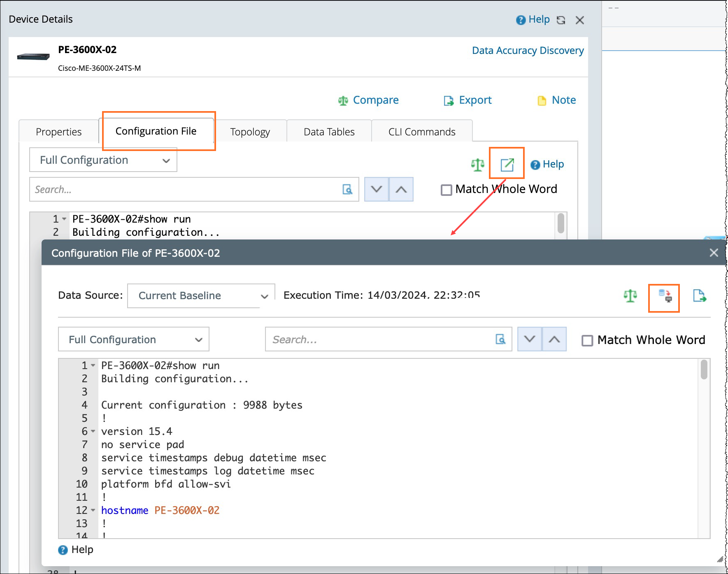Screen dimensions: 728x574
Task: Click the Data Accuracy Discovery link
Action: [528, 51]
